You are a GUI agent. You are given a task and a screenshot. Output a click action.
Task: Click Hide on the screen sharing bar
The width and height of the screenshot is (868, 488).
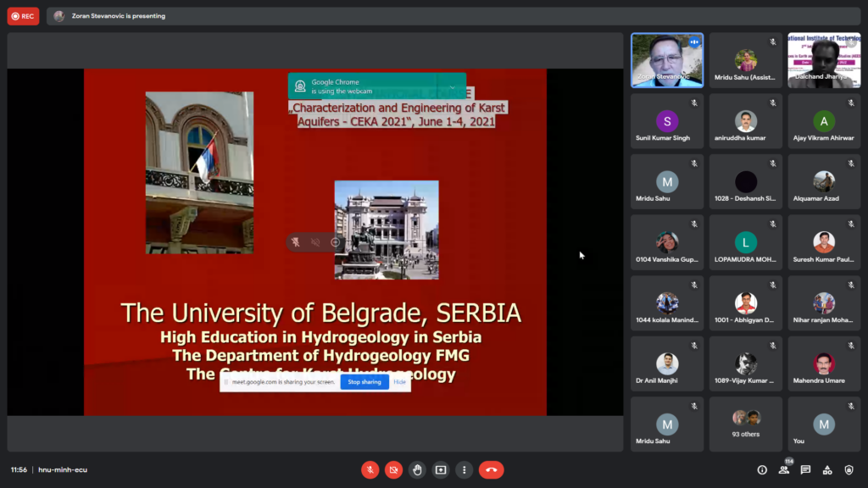[x=399, y=382]
